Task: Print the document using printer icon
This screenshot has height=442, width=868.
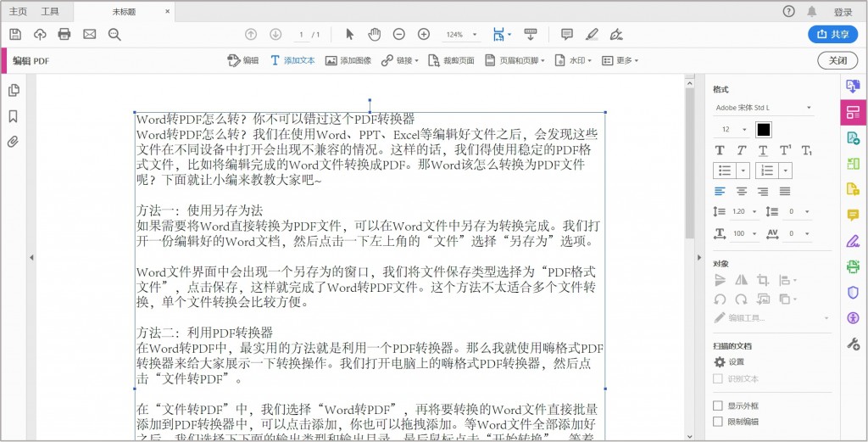Action: tap(64, 34)
